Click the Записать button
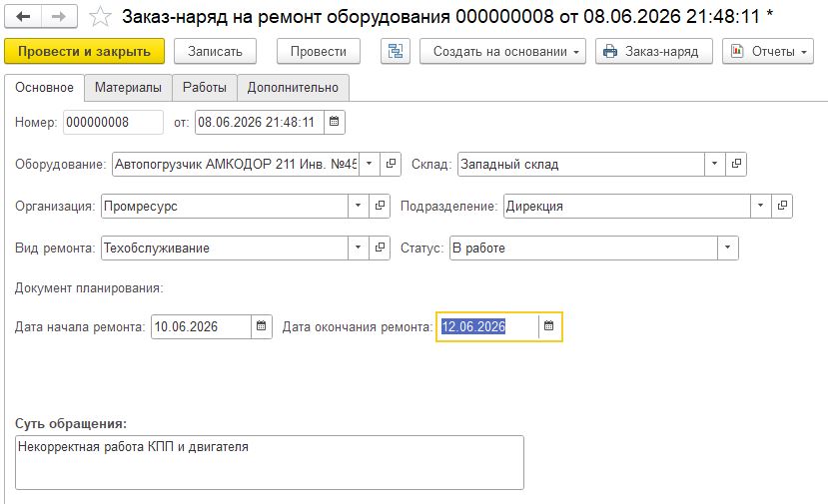Image resolution: width=828 pixels, height=504 pixels. pyautogui.click(x=215, y=51)
